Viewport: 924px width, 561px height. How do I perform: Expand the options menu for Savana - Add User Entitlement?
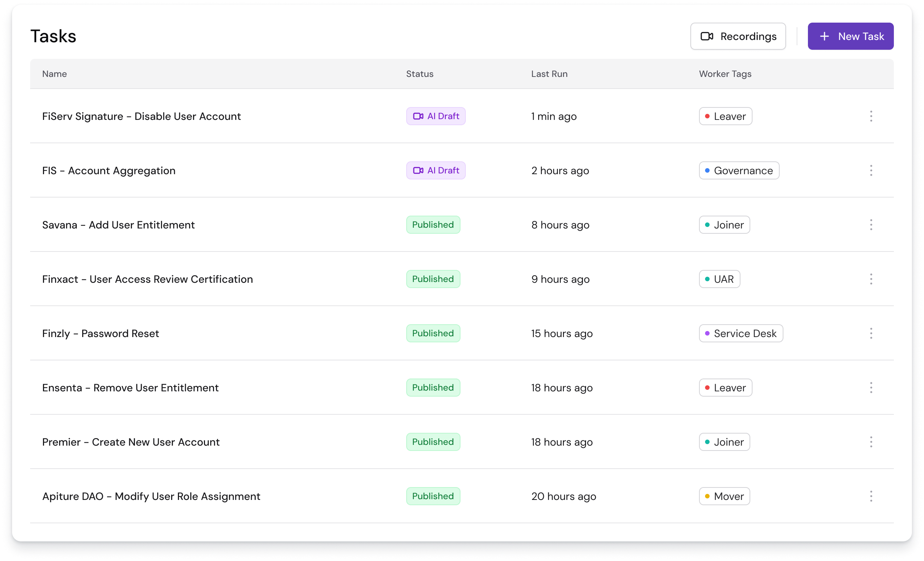coord(871,225)
